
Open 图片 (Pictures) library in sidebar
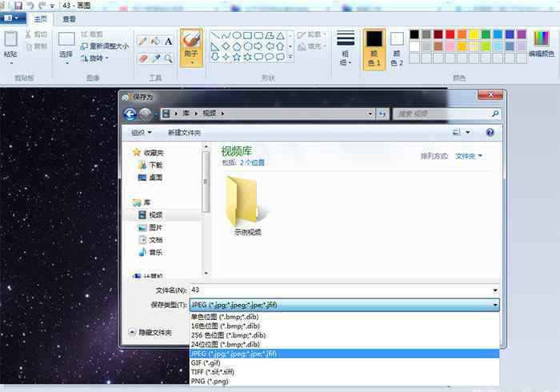[155, 227]
